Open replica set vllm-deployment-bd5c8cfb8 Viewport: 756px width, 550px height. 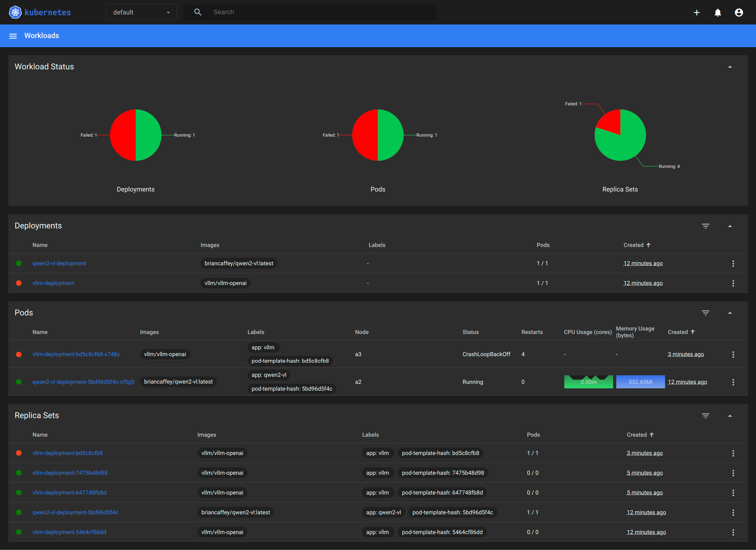[x=68, y=453]
